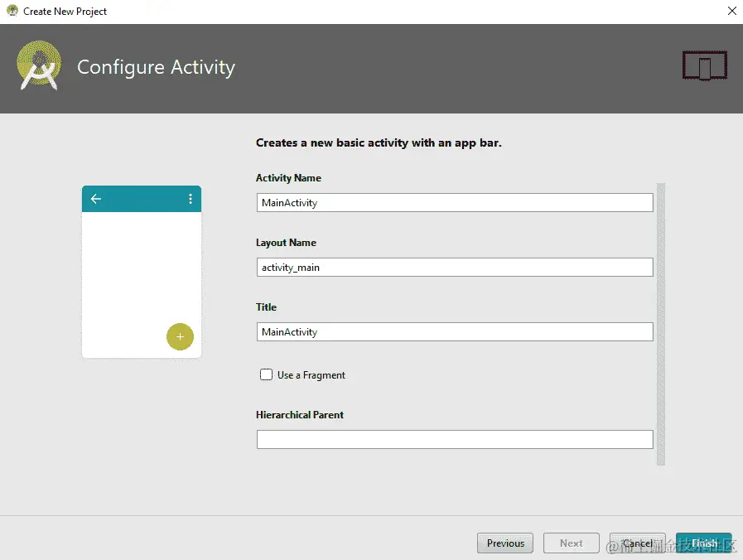Focus the Activity Name input field

(x=455, y=203)
